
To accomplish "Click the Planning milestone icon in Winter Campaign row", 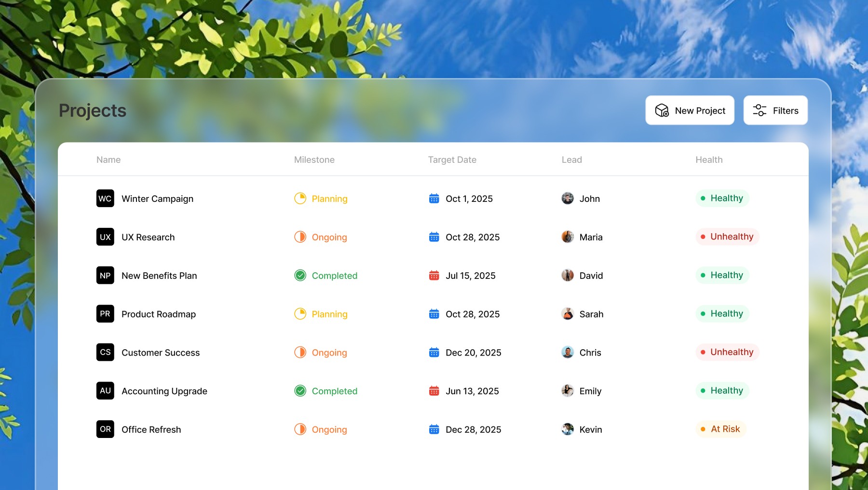I will click(x=300, y=199).
